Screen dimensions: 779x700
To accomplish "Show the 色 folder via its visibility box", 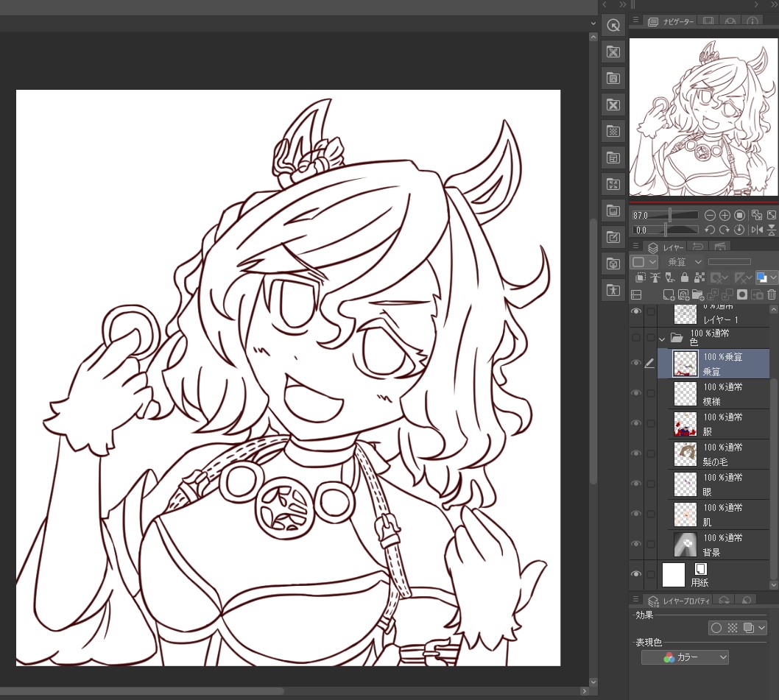I will 636,338.
